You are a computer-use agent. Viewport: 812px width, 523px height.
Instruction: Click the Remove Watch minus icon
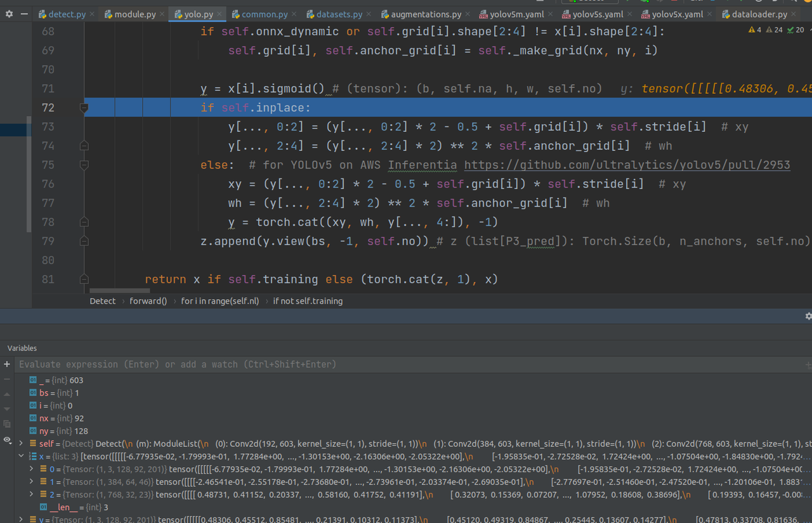tap(7, 379)
